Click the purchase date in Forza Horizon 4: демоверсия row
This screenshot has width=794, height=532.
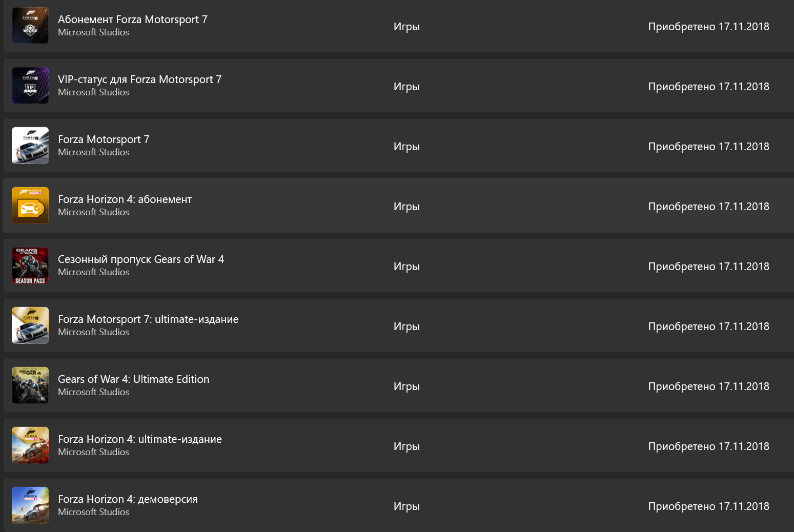coord(708,506)
